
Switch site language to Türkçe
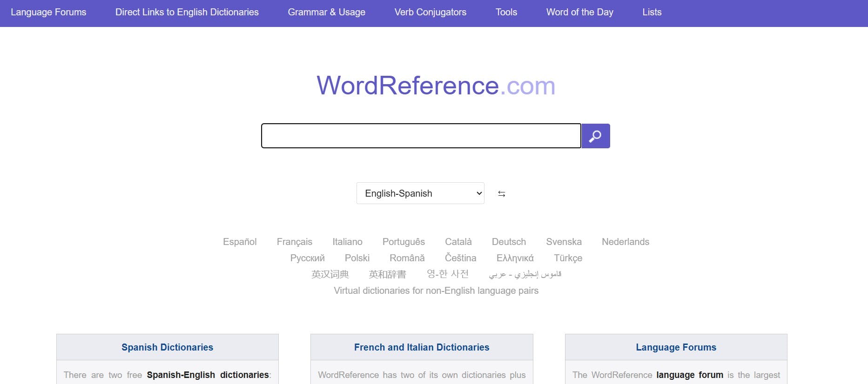click(x=568, y=258)
